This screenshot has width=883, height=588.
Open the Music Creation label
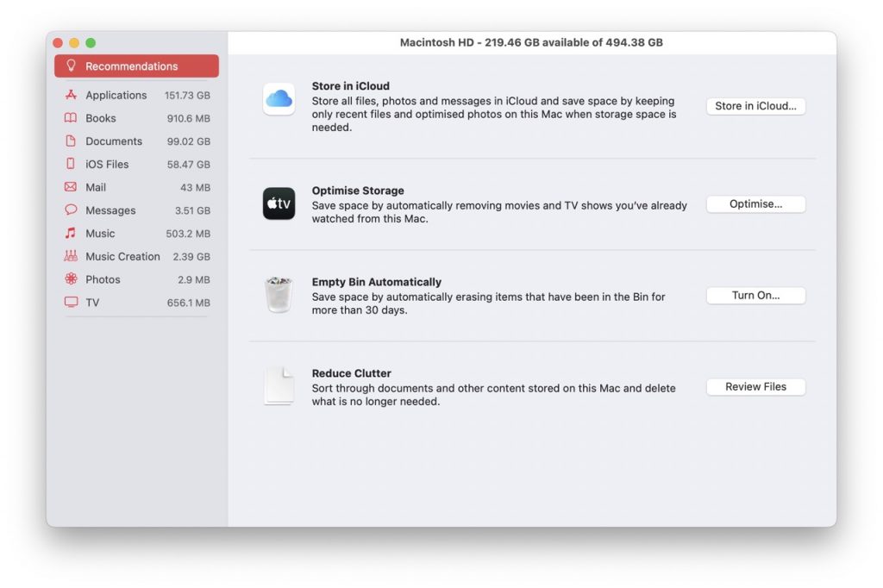122,257
